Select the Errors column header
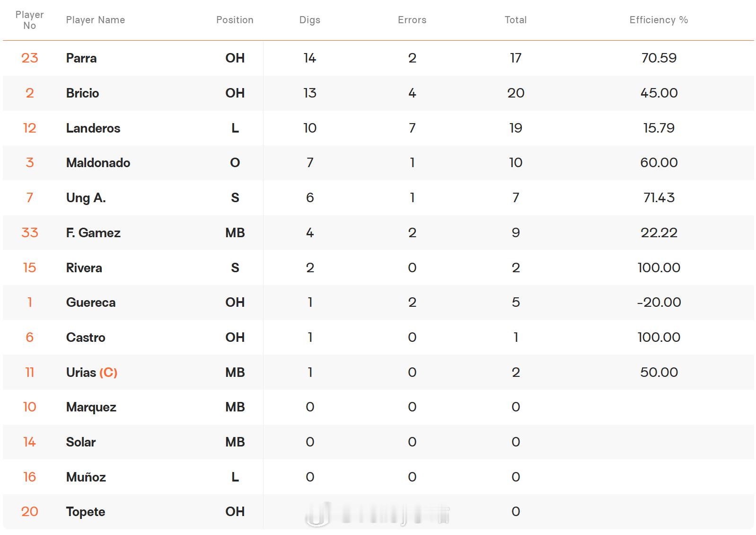Image resolution: width=756 pixels, height=535 pixels. (412, 20)
